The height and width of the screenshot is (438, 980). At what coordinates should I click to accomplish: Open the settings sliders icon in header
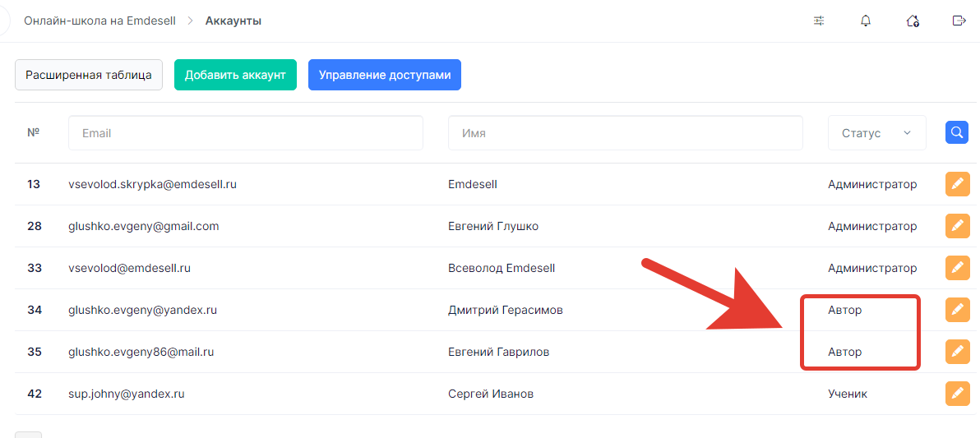tap(819, 21)
